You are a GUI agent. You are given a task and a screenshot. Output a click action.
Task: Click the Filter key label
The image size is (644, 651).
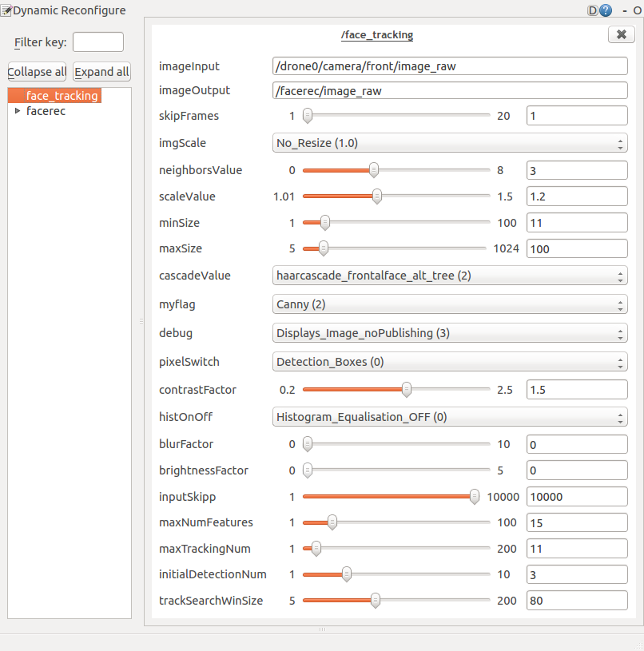[x=40, y=42]
